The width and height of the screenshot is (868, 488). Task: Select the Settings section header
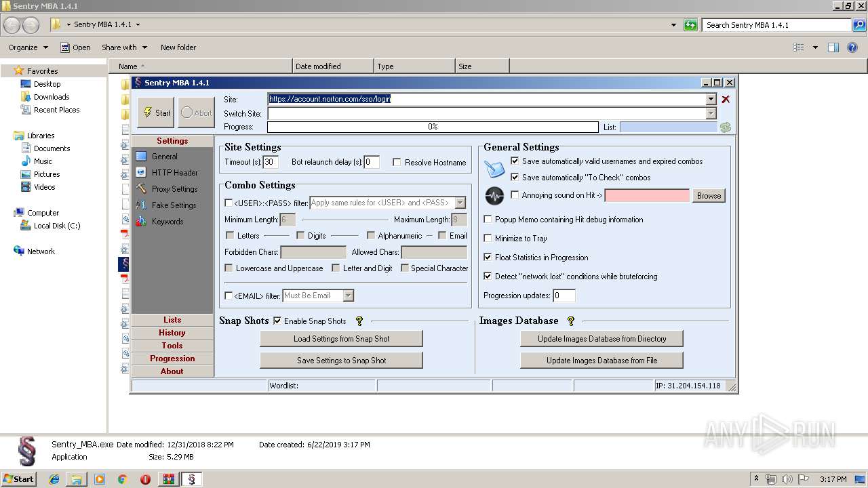pos(172,141)
